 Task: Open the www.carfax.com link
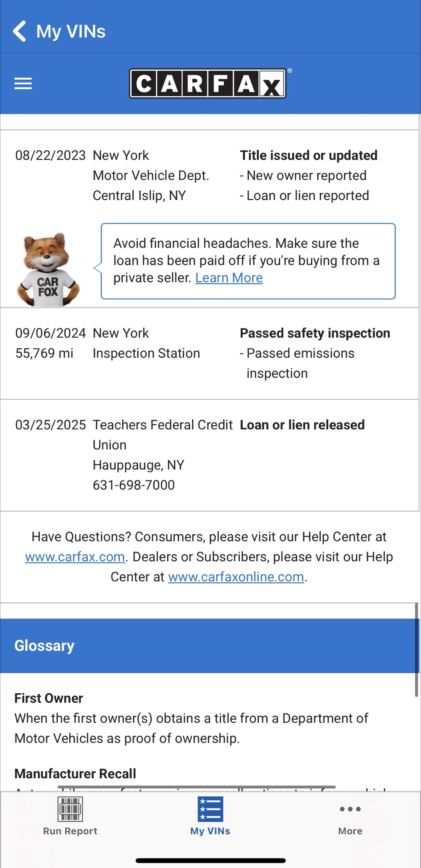coord(75,557)
